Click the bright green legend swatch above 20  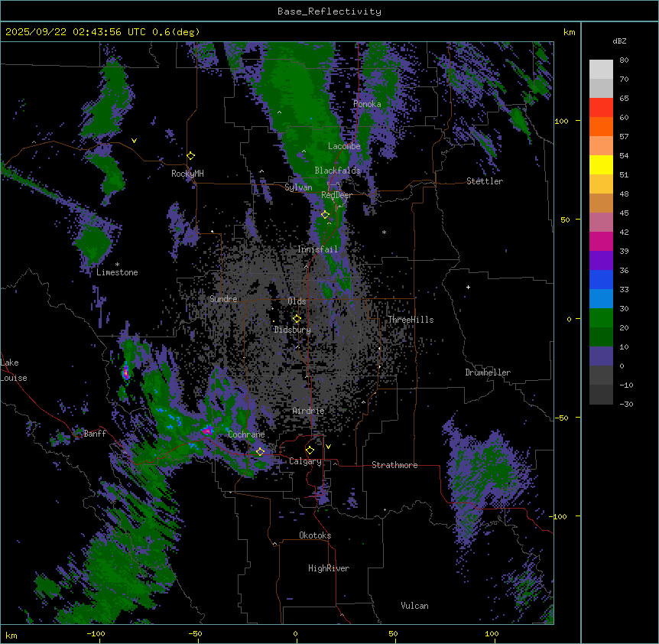(601, 317)
